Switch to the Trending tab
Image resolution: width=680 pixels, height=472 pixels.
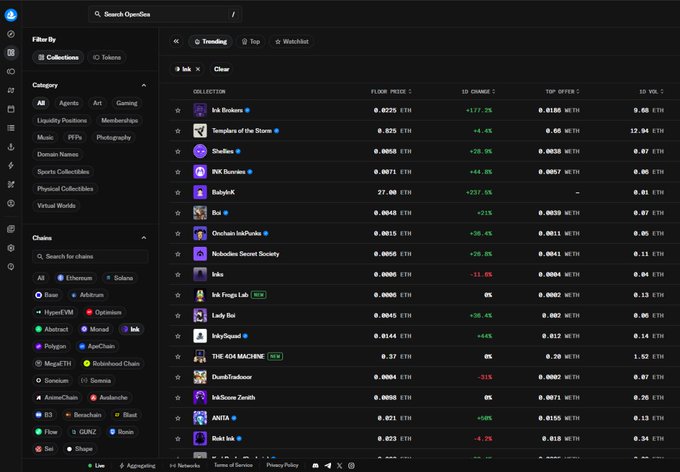click(210, 42)
